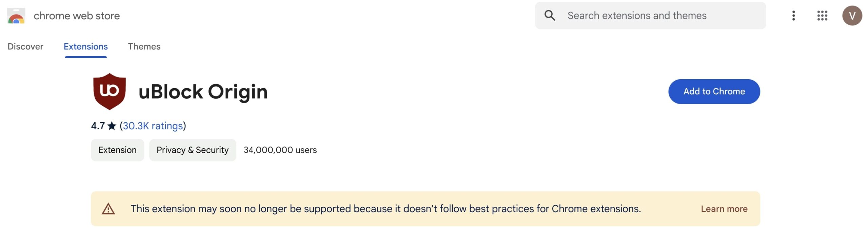
Task: Click the Chrome Web Store logo icon
Action: click(16, 16)
